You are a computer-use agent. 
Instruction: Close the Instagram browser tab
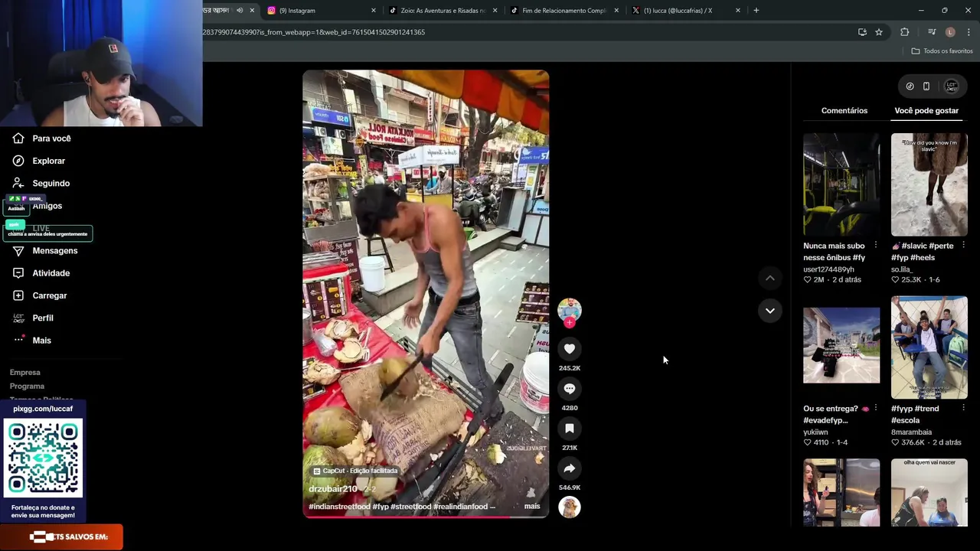coord(374,11)
